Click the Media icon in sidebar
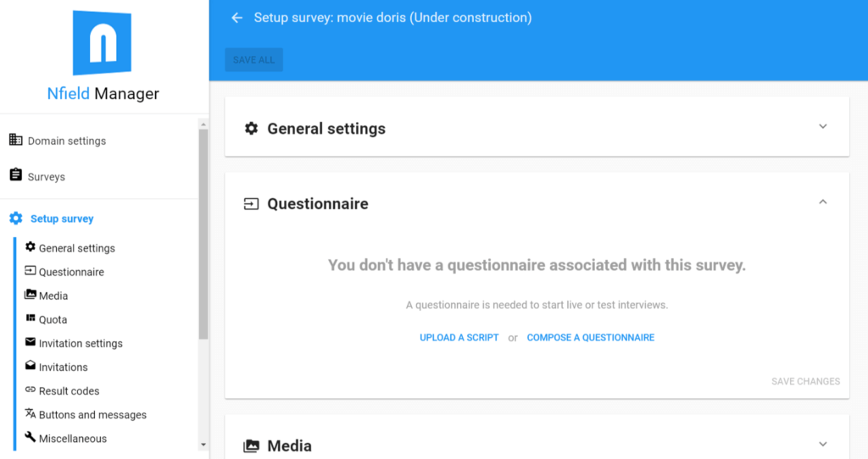This screenshot has height=459, width=868. click(31, 295)
